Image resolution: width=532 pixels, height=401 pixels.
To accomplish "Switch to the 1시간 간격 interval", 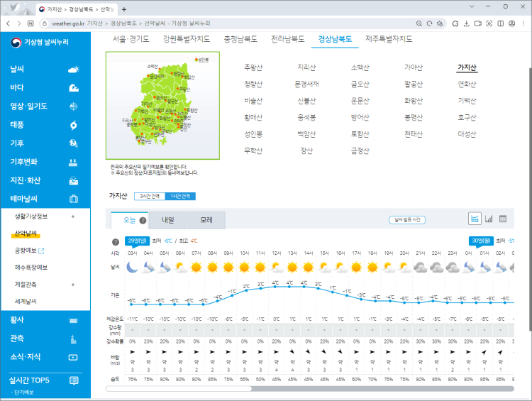I will [180, 197].
